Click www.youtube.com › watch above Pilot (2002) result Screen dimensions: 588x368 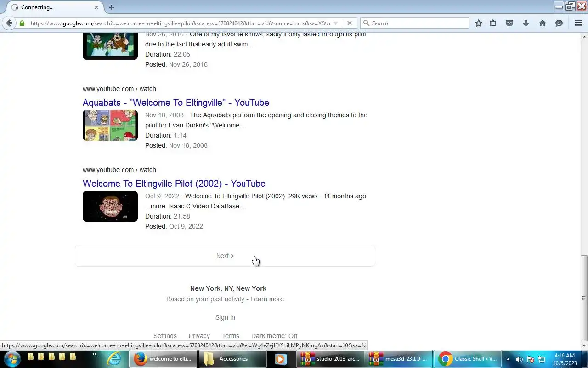point(119,170)
